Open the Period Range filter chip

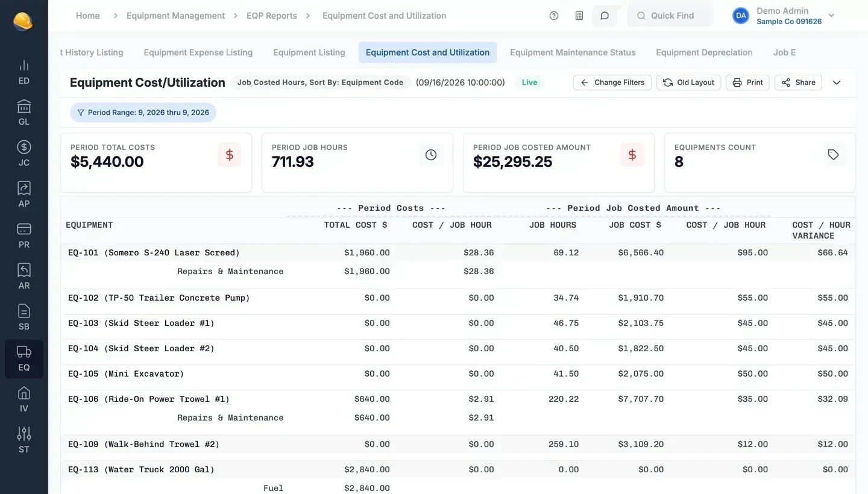coord(143,113)
